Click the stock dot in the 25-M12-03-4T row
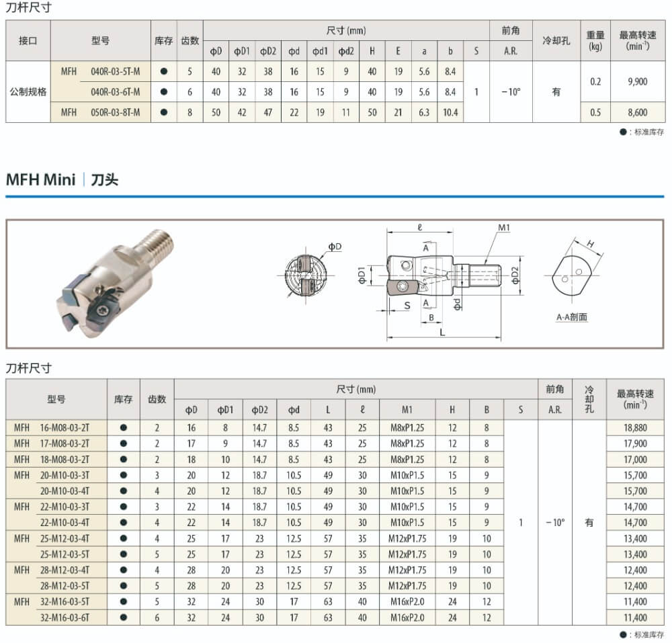Screen dimensions: 672x643 click(124, 538)
